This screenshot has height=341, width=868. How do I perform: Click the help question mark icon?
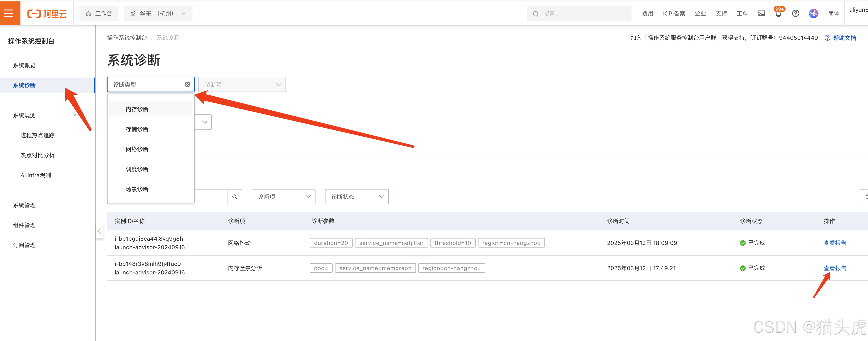tap(795, 14)
